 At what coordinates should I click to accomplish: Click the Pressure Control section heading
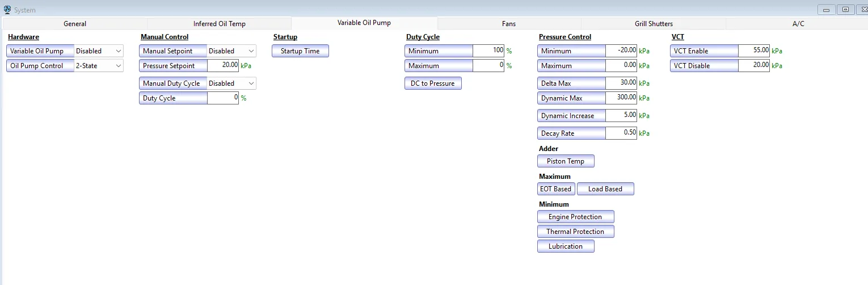point(565,37)
